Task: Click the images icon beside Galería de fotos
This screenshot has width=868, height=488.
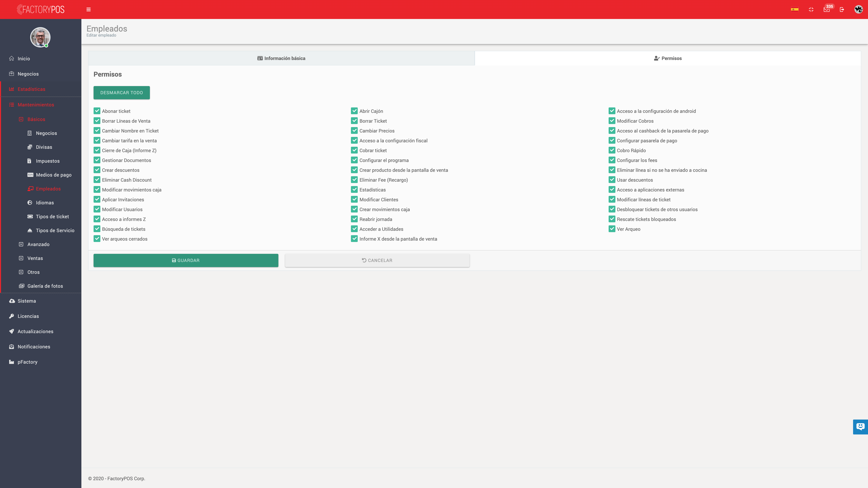Action: pyautogui.click(x=22, y=286)
